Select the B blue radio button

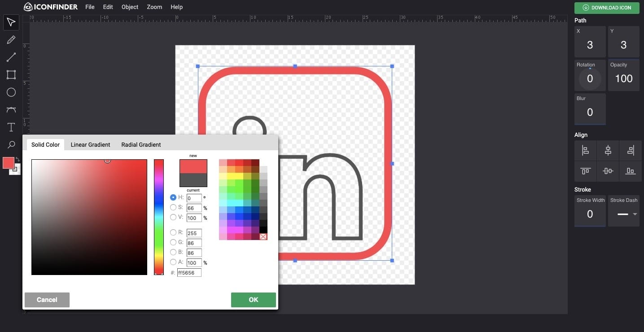(x=173, y=252)
